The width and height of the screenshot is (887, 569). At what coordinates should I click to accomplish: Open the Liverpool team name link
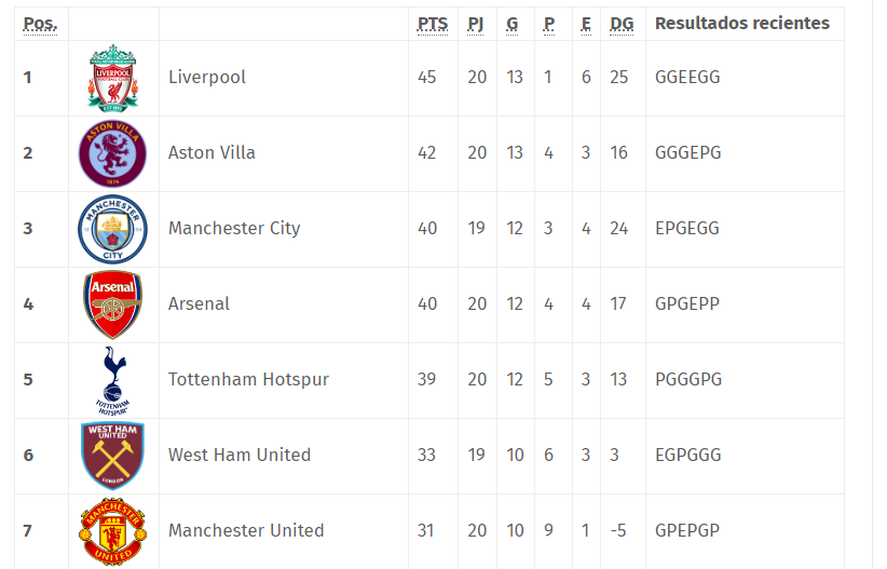pyautogui.click(x=207, y=77)
